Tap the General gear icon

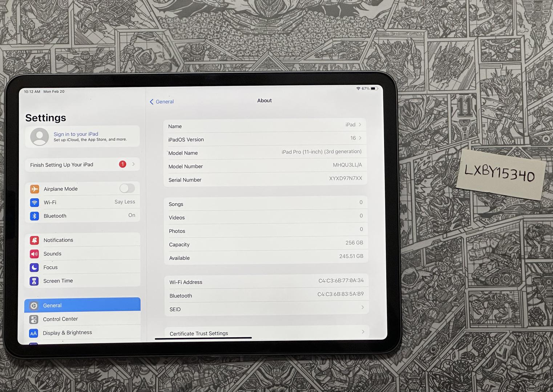coord(34,306)
